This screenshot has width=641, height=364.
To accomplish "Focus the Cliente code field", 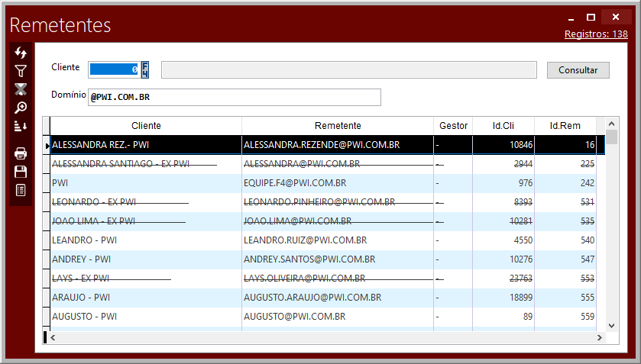I will (114, 69).
